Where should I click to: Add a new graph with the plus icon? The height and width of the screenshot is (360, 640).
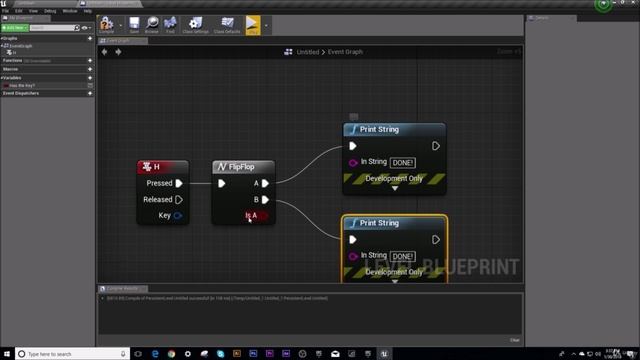click(90, 38)
